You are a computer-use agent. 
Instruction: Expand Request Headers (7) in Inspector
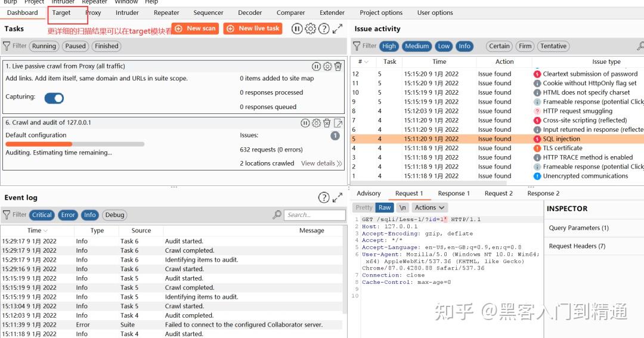click(577, 246)
